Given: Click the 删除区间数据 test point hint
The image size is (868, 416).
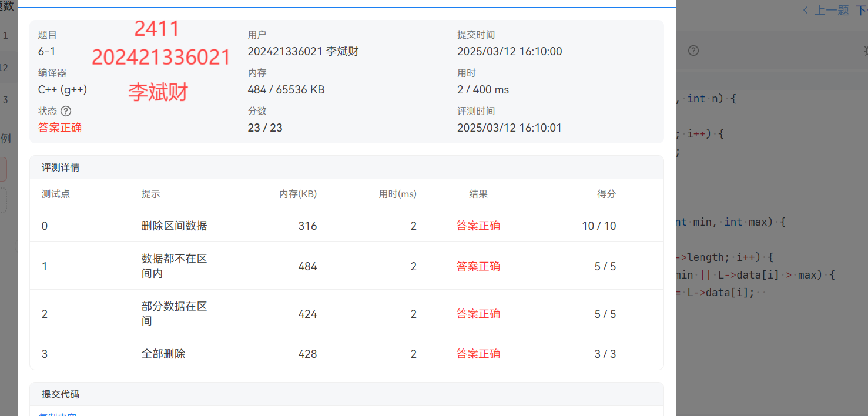Looking at the screenshot, I should pyautogui.click(x=174, y=226).
